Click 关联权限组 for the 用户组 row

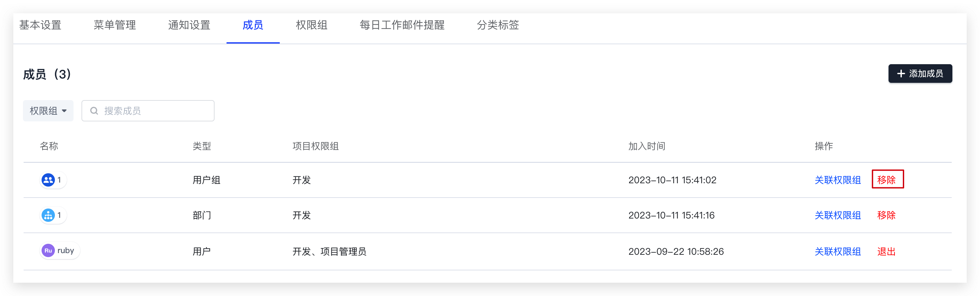(x=838, y=180)
